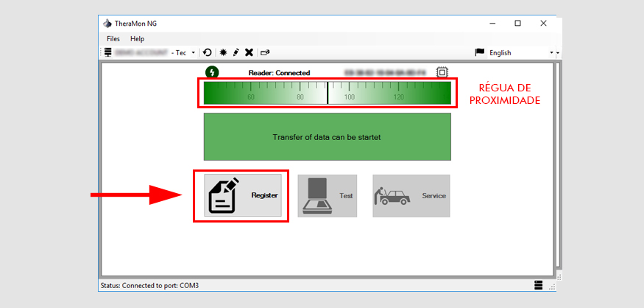Click the green proximity ruler gauge
This screenshot has width=644, height=308.
tap(327, 94)
